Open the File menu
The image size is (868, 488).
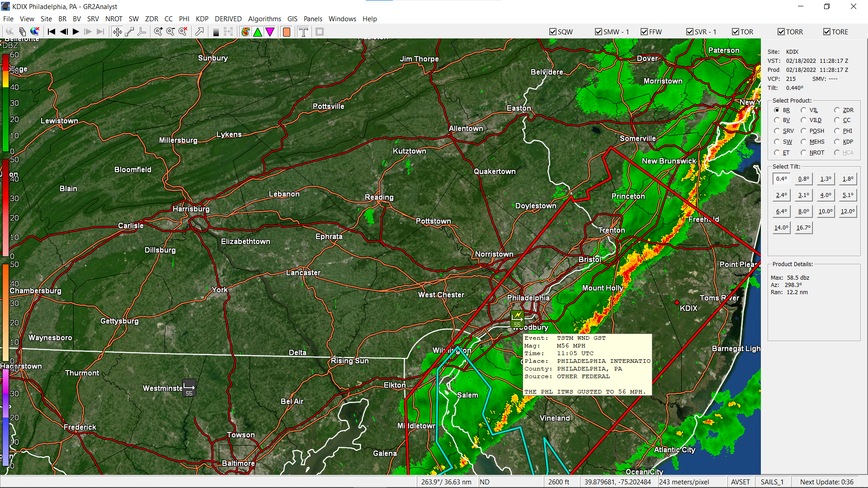pyautogui.click(x=8, y=19)
